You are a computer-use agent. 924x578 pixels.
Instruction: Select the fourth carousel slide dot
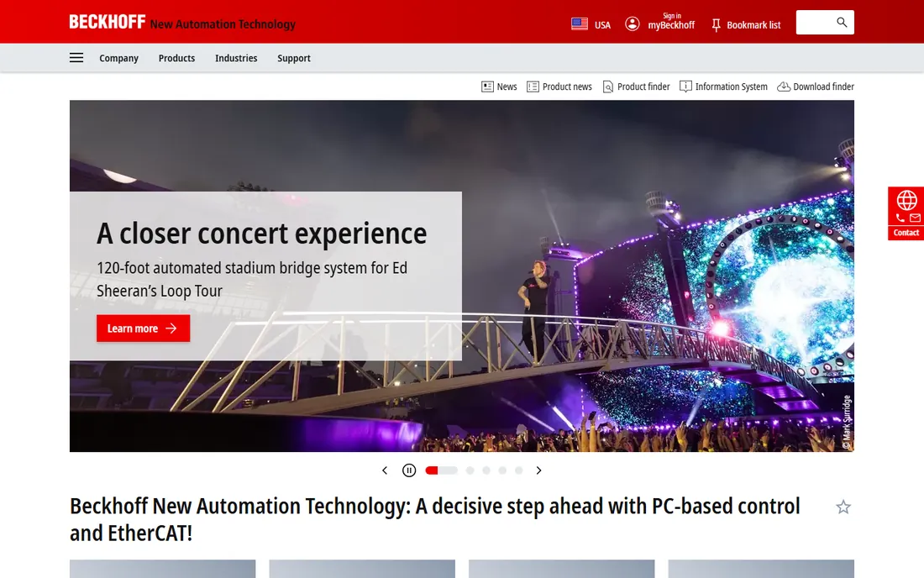coord(502,470)
